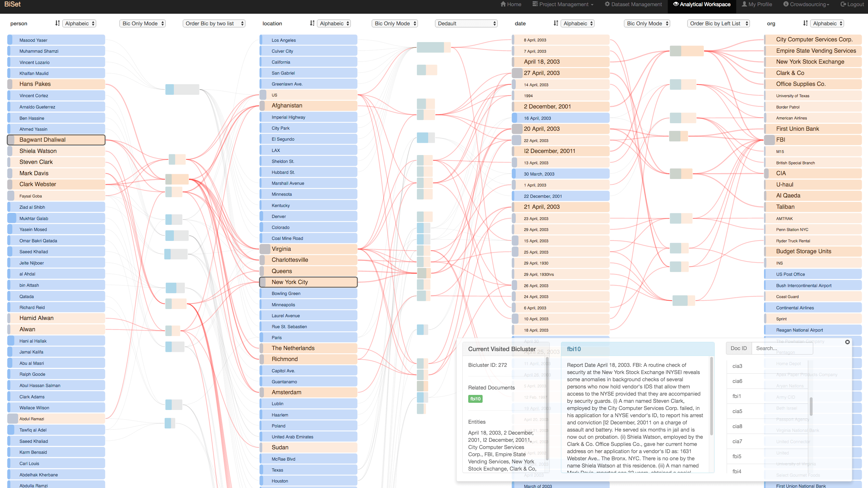
Task: Select person entity Shiela Watson
Action: (x=56, y=151)
